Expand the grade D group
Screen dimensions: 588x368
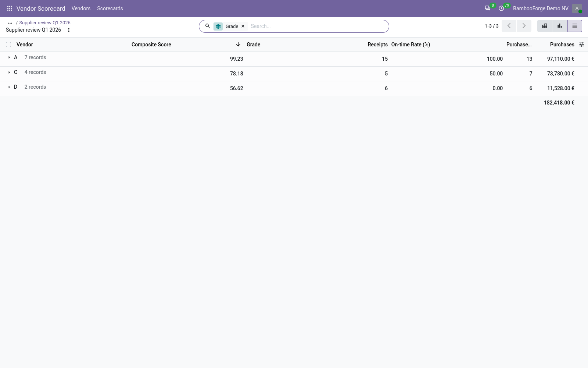(9, 87)
